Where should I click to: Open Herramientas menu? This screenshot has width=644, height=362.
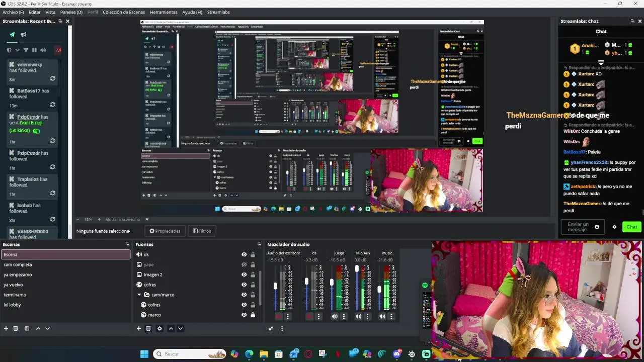(x=164, y=12)
